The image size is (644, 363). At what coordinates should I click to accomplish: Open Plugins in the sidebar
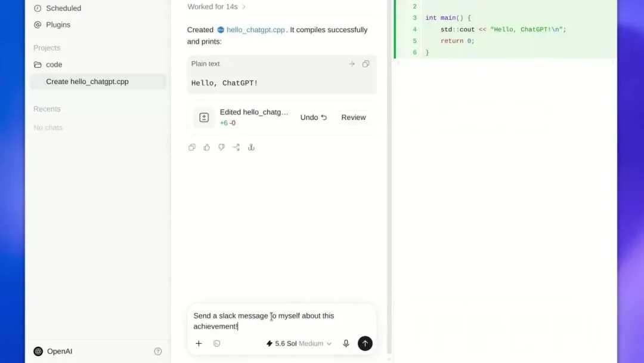[58, 24]
